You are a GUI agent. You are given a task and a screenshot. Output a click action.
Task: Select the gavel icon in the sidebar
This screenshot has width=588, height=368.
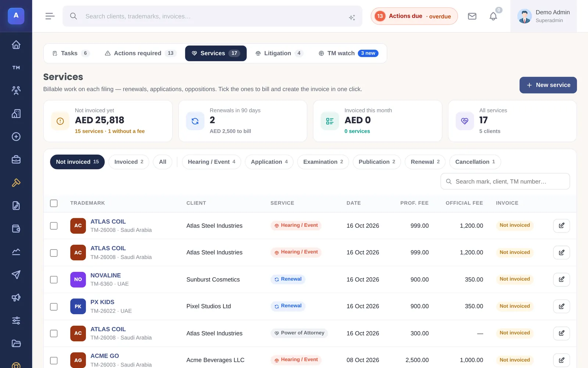coord(16,183)
